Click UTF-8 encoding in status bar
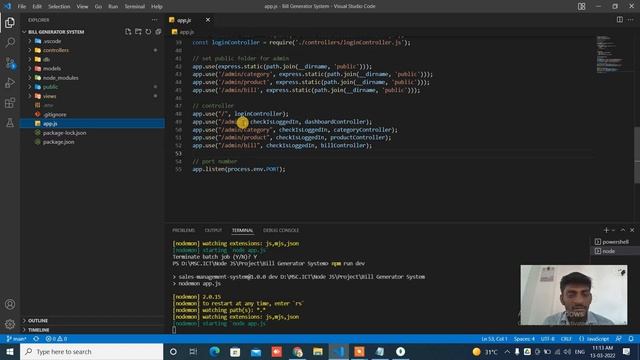 pos(547,339)
